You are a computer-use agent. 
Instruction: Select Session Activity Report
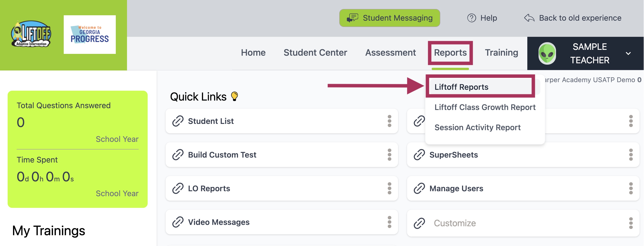tap(477, 127)
